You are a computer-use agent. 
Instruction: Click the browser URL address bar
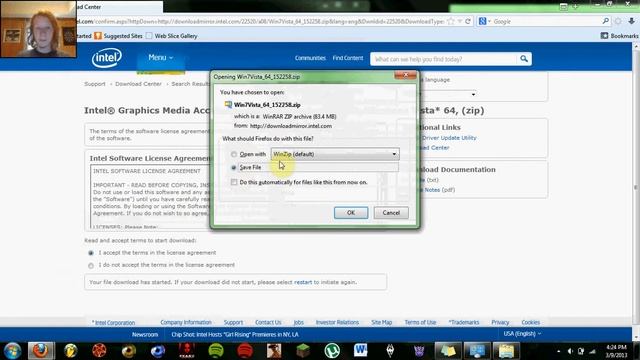[261, 21]
